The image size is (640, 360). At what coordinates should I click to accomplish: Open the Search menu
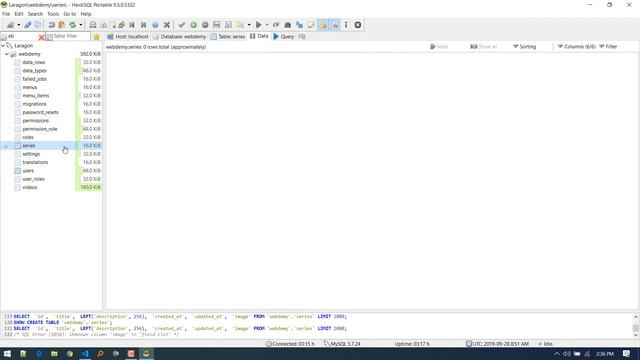35,14
